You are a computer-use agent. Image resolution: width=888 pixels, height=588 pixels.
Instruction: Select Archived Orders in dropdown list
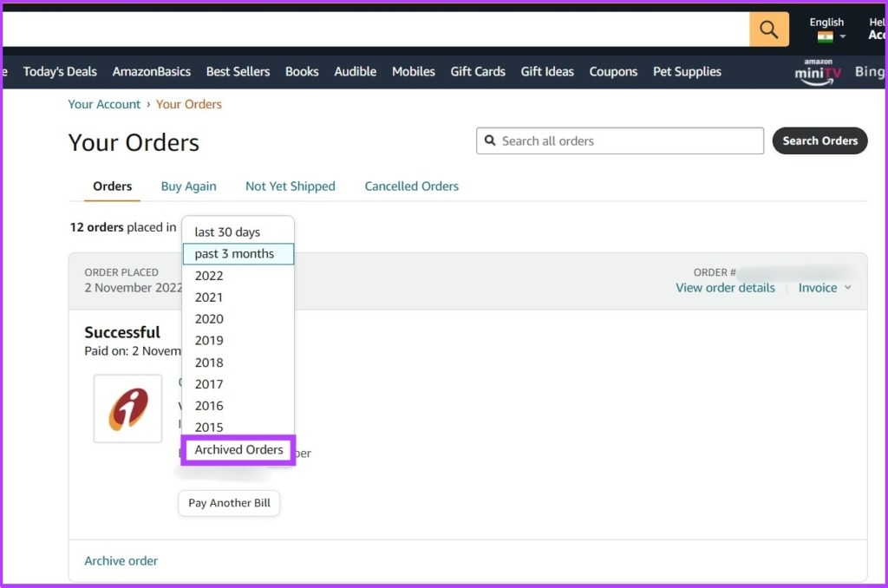[x=238, y=450]
